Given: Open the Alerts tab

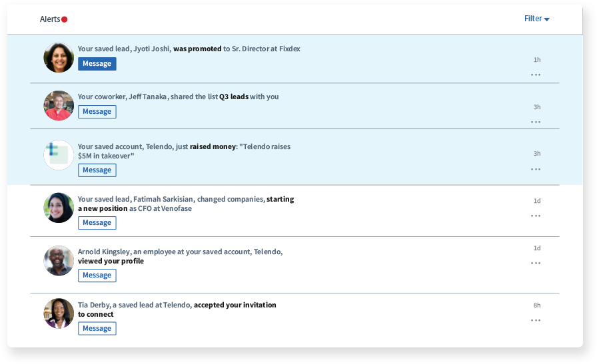Looking at the screenshot, I should coord(50,19).
